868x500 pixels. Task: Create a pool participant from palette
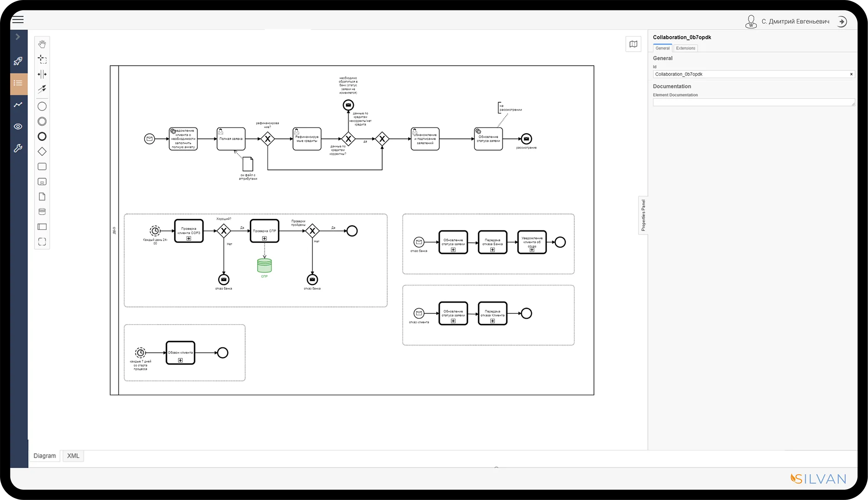pos(42,227)
